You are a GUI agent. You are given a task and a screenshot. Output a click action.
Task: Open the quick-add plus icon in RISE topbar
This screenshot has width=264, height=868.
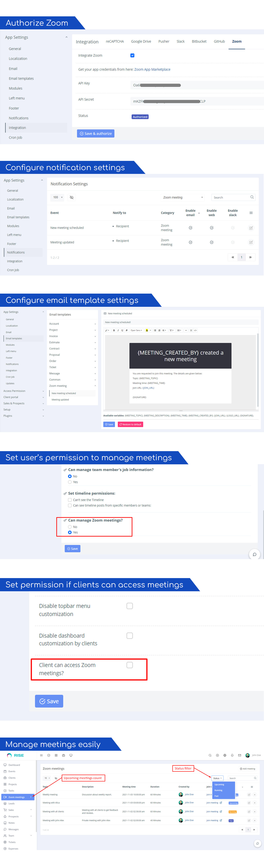218,755
